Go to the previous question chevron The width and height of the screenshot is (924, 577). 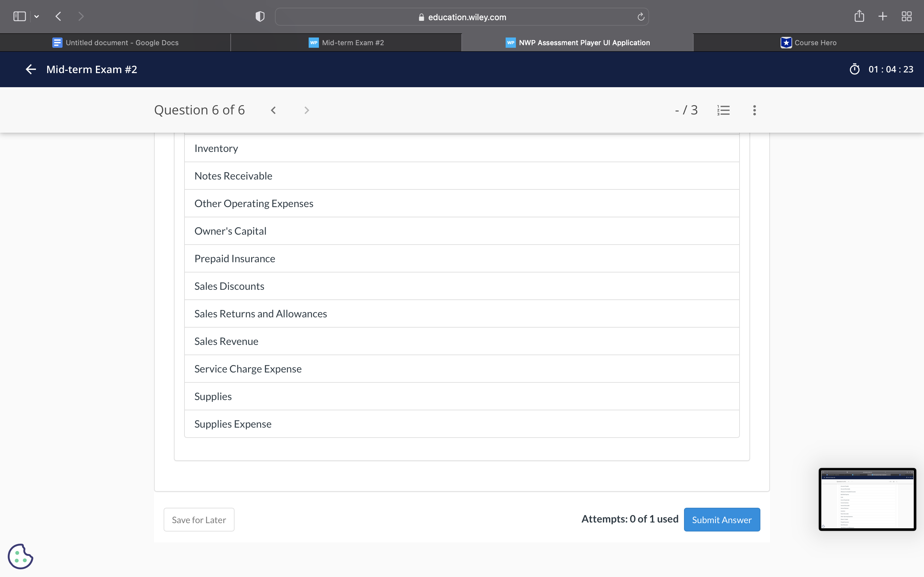coord(273,110)
